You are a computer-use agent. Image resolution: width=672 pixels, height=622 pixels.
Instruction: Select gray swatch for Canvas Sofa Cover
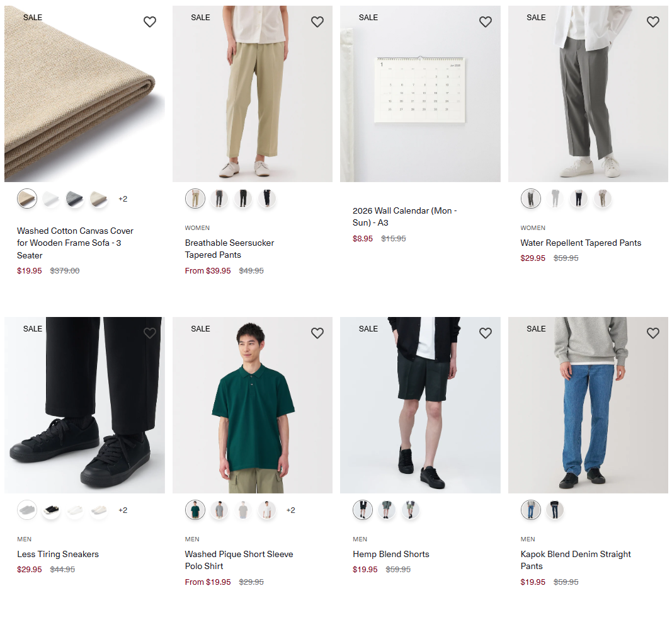coord(75,199)
